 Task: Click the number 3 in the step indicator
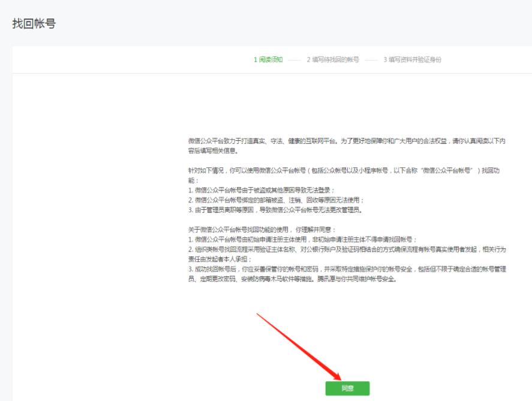point(385,60)
